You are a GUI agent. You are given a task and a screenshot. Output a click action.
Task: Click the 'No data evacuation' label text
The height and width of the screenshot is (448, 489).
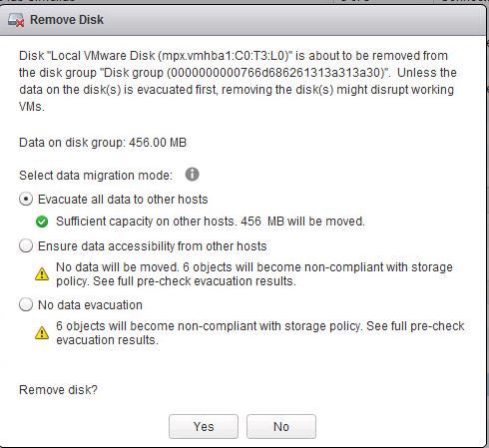90,305
